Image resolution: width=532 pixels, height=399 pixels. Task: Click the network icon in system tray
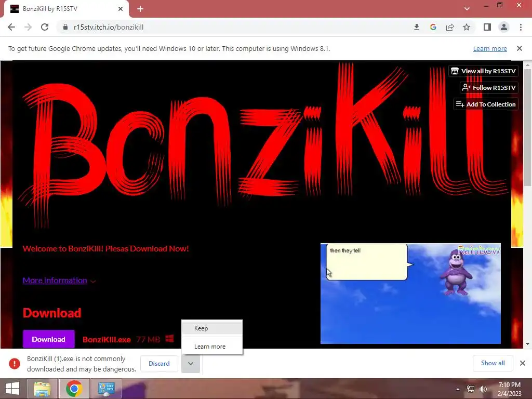click(471, 389)
